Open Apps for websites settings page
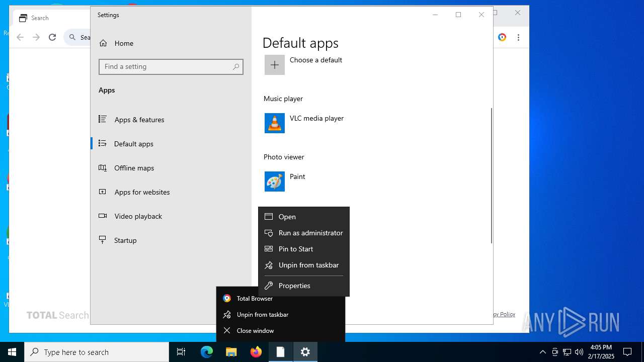Screen dimensions: 644x362 click(171, 192)
